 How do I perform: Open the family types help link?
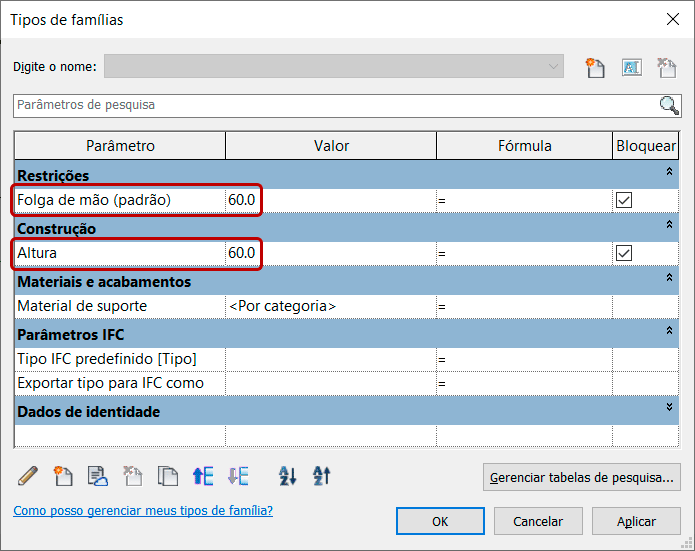coord(143,511)
